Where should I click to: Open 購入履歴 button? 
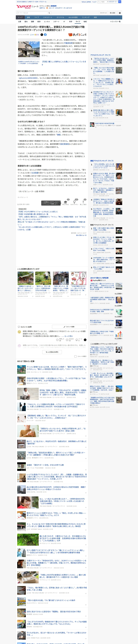pyautogui.click(x=112, y=13)
